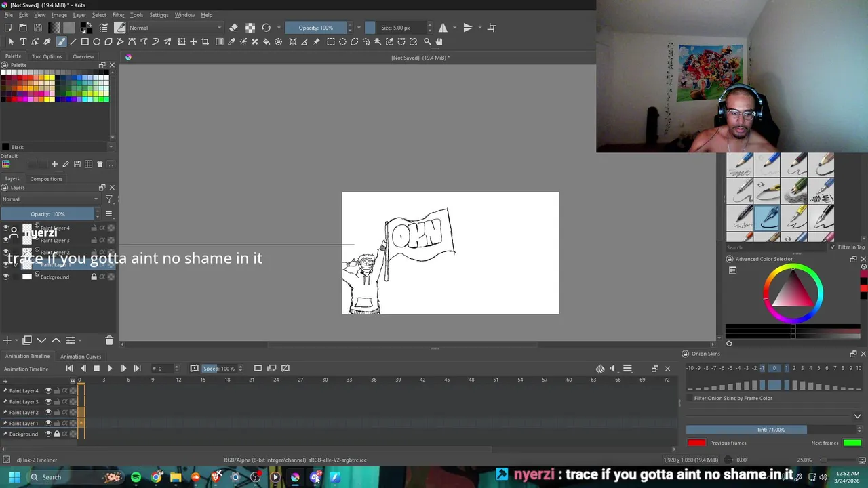Hide Paint Layer 3 in Layers panel
This screenshot has height=488, width=868.
click(x=6, y=240)
